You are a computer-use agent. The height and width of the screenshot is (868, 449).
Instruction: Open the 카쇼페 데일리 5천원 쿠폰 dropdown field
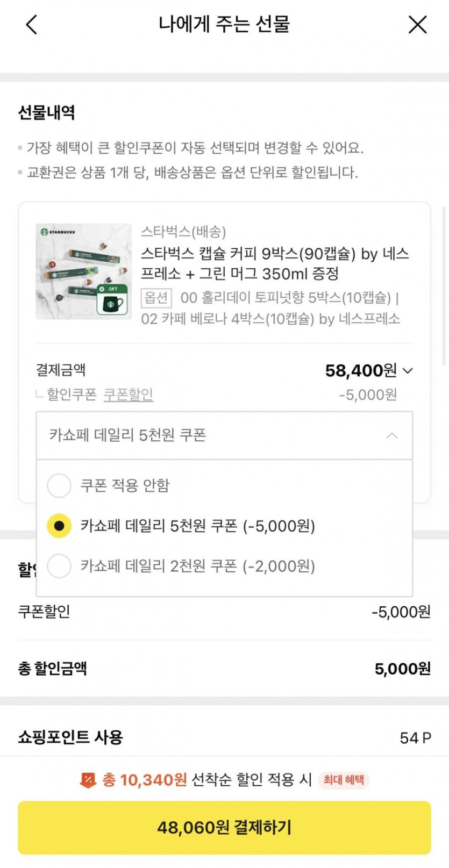pyautogui.click(x=215, y=435)
